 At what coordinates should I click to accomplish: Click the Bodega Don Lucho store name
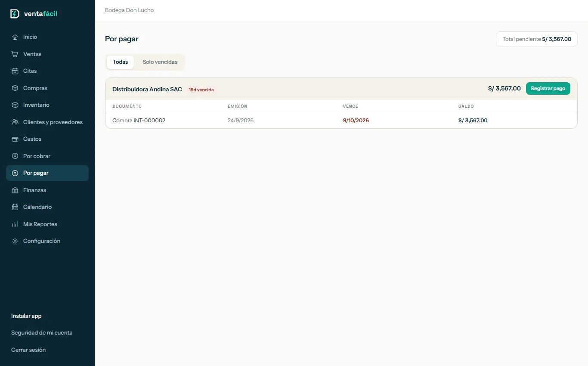pos(129,10)
